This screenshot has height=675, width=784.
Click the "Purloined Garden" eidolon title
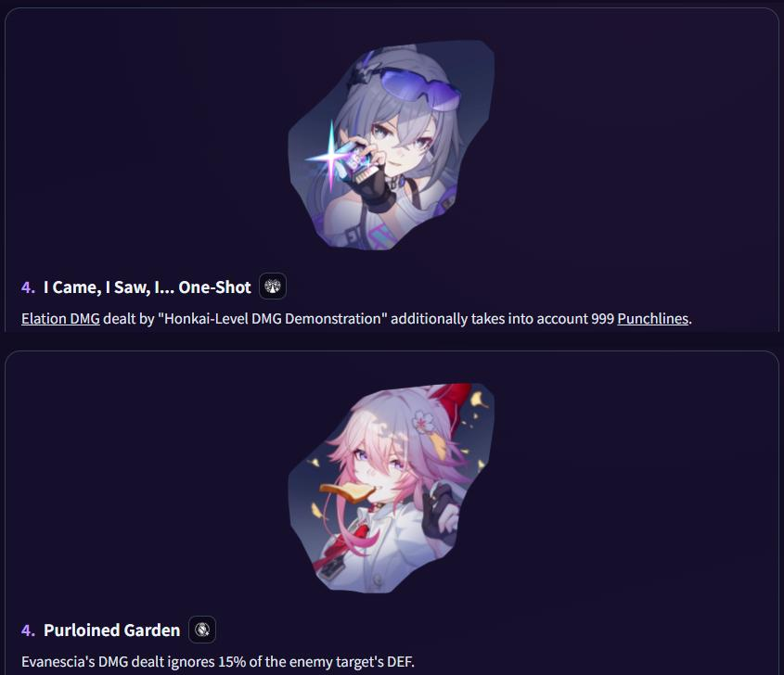coord(111,630)
